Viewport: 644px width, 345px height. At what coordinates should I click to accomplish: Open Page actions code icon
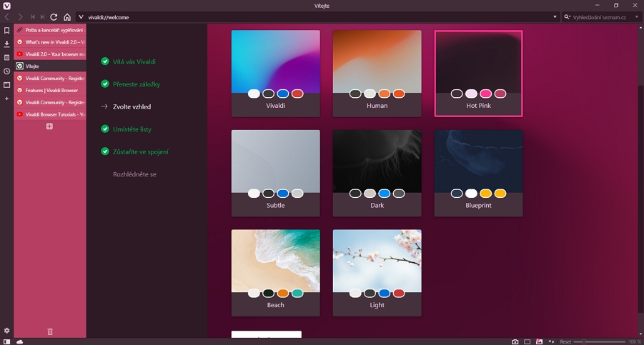(x=551, y=341)
